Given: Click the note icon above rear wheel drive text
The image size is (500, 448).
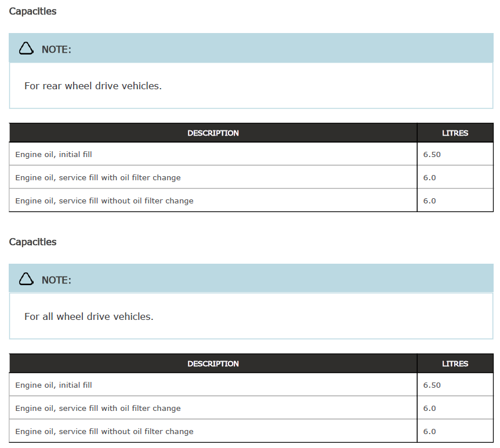Looking at the screenshot, I should click(26, 49).
